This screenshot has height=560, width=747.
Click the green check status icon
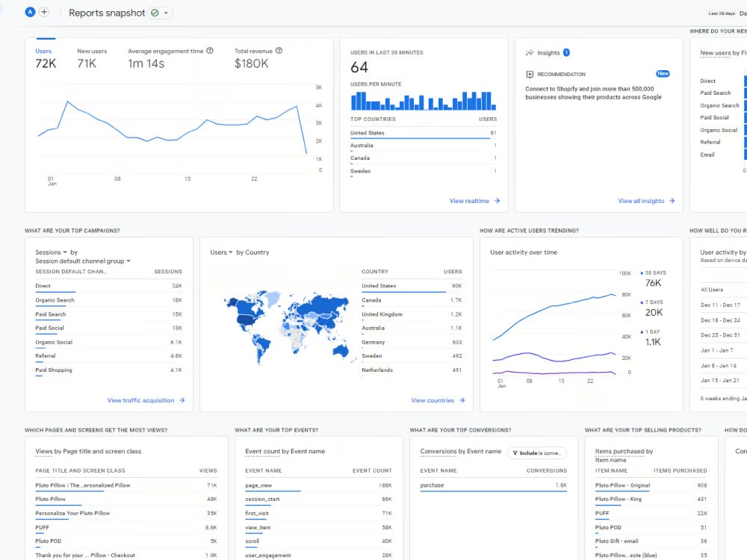click(x=155, y=13)
